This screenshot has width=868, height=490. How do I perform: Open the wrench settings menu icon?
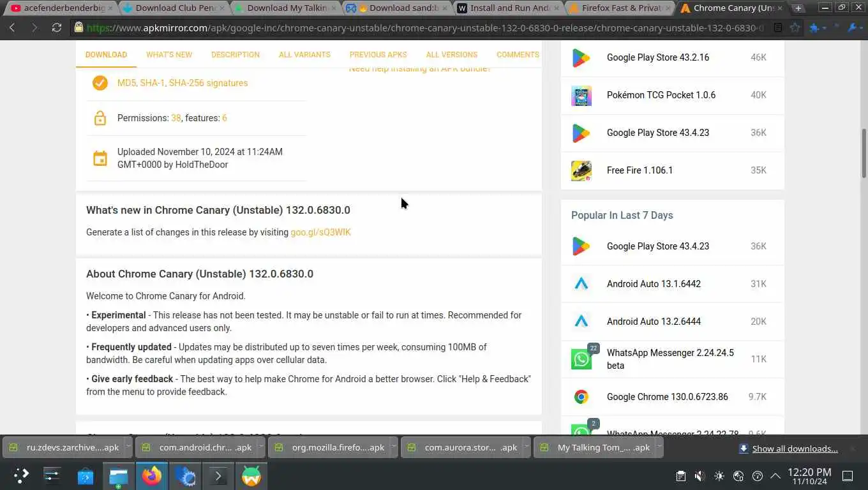click(x=853, y=28)
